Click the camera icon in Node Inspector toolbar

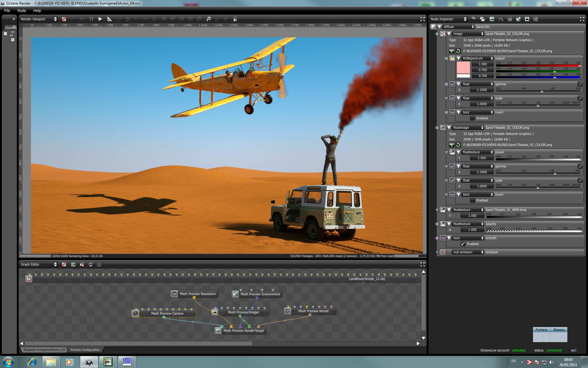pos(501,19)
